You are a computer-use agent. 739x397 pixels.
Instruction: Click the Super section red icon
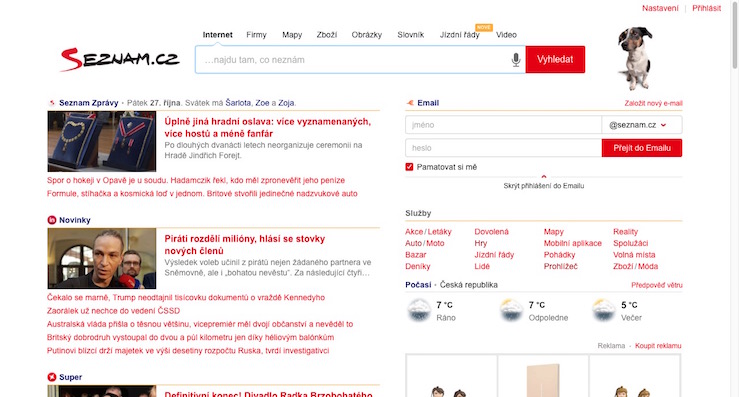coord(52,377)
